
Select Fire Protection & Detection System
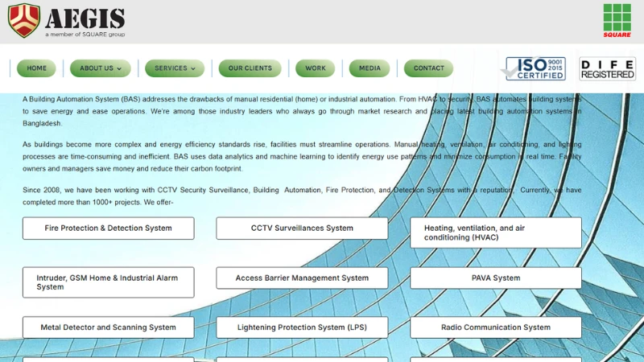point(109,228)
